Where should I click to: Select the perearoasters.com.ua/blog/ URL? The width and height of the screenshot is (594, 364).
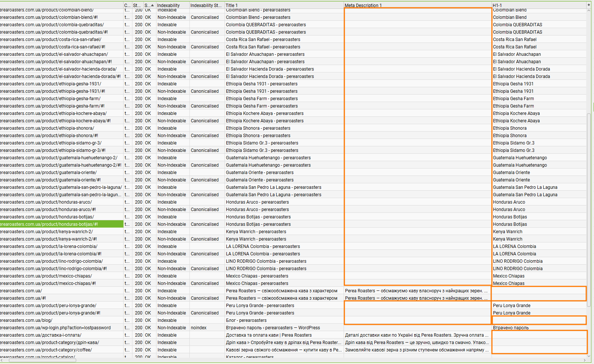(x=26, y=320)
